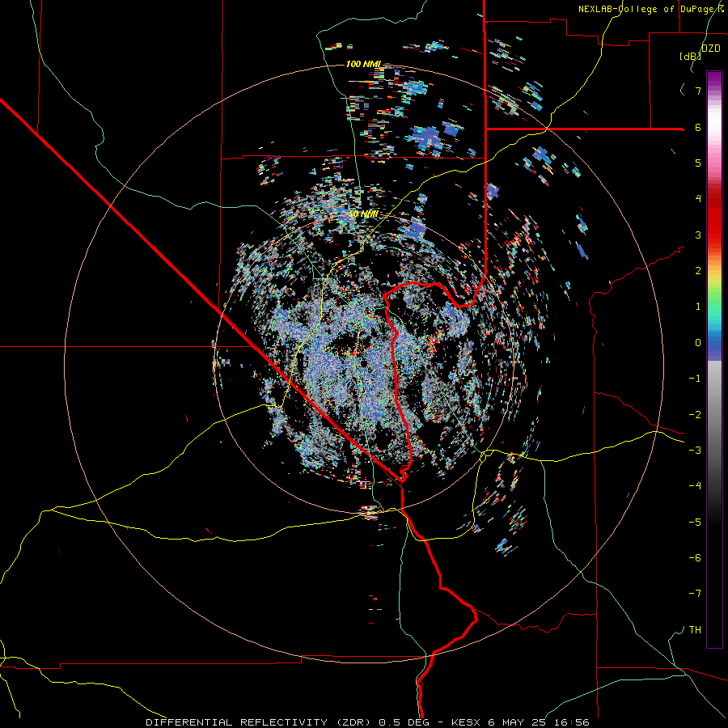Click the [dB] unit label
This screenshot has width=728, height=728.
click(x=691, y=56)
